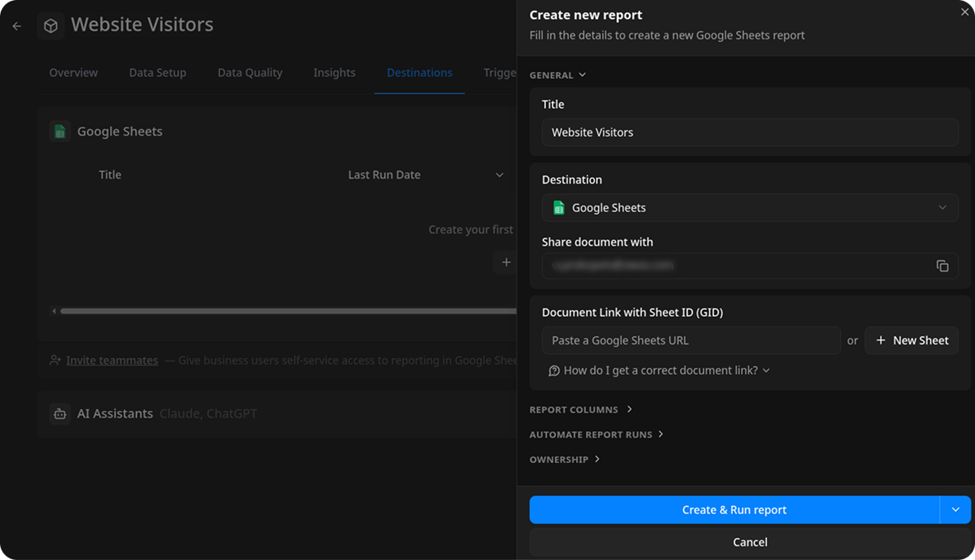Screen dimensions: 975x560
Task: Click the plus icon under Create your first
Action: point(506,262)
